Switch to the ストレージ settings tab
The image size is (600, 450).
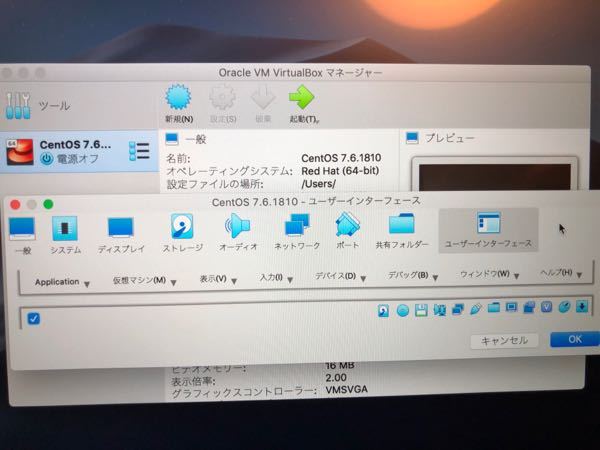183,233
